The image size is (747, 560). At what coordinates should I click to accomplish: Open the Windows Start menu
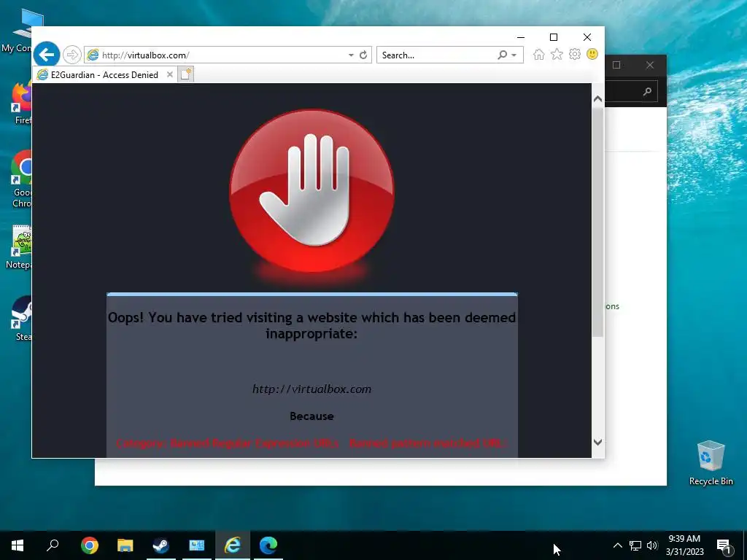(x=18, y=545)
